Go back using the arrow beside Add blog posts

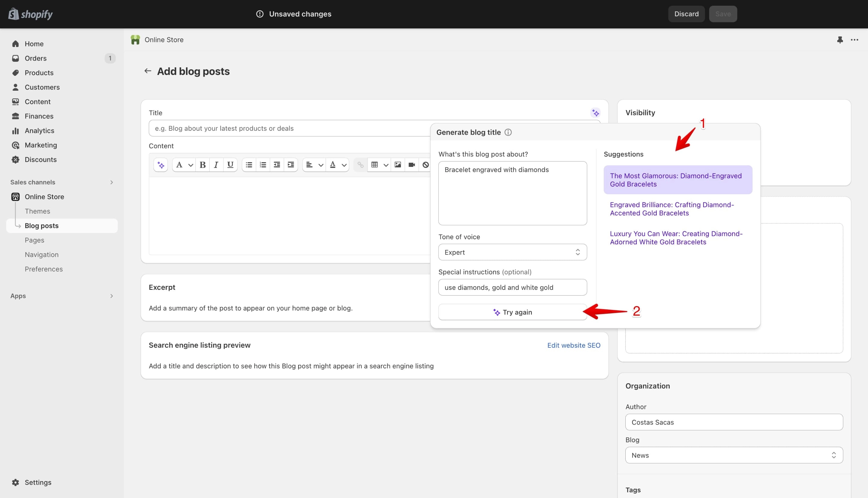click(147, 71)
